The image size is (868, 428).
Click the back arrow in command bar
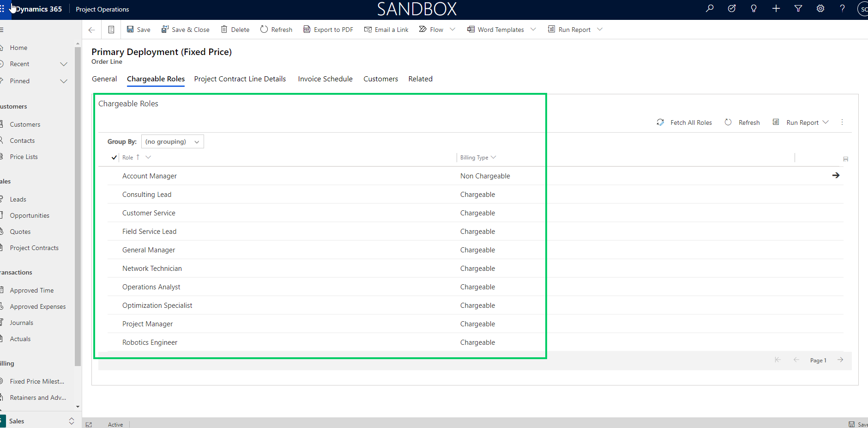pyautogui.click(x=91, y=30)
